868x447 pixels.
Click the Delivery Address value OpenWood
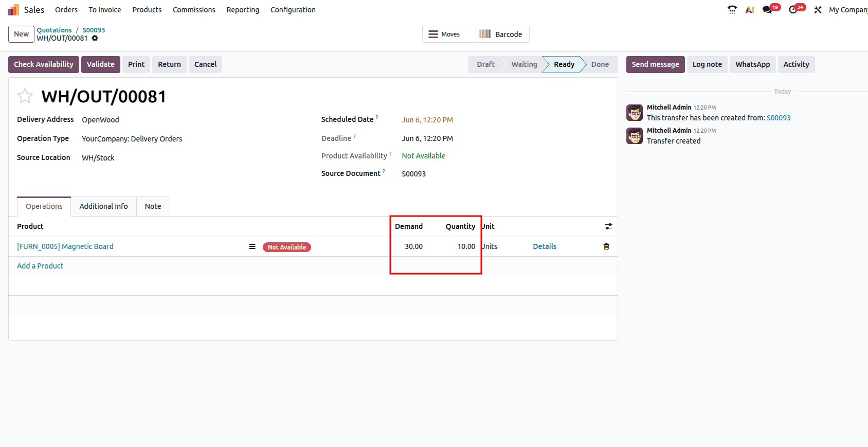(100, 120)
